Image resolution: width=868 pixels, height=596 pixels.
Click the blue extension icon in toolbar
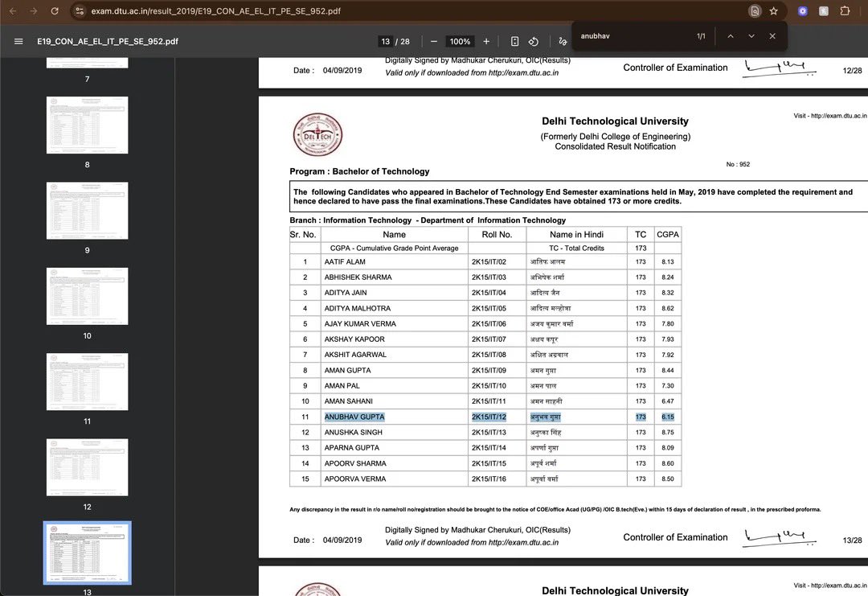pos(802,10)
